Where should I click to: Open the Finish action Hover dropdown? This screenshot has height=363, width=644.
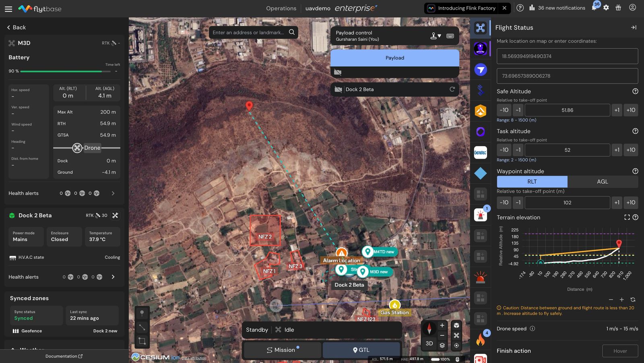point(620,351)
